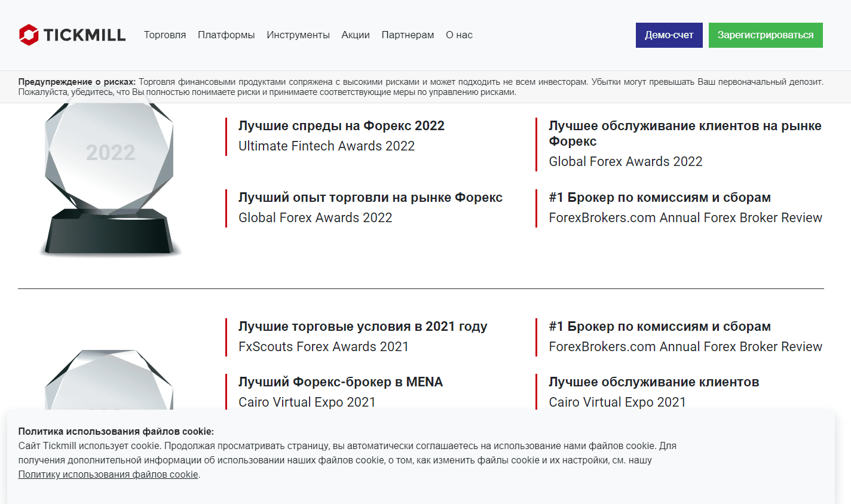This screenshot has height=504, width=851.
Task: Select the Ultimate Fintech Awards 2022 text
Action: coord(326,146)
